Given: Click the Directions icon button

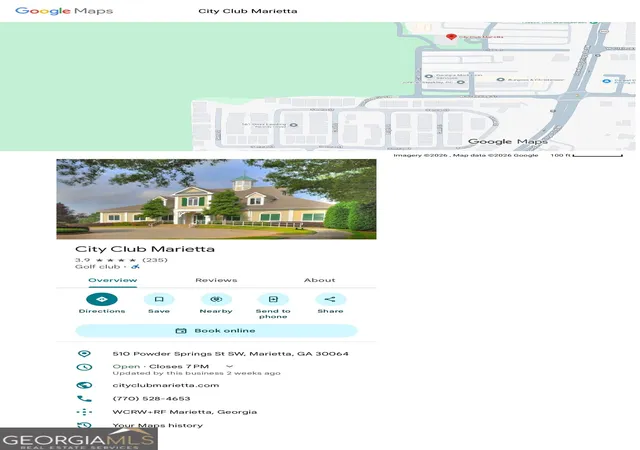Looking at the screenshot, I should [x=102, y=299].
